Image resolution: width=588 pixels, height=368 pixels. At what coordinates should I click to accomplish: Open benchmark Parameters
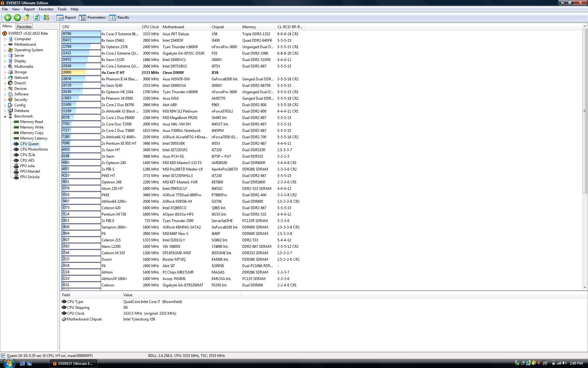tap(92, 17)
